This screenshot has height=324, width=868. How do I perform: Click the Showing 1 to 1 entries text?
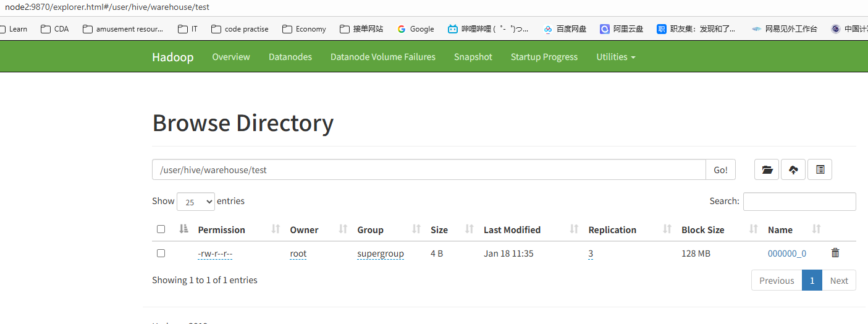coord(204,280)
